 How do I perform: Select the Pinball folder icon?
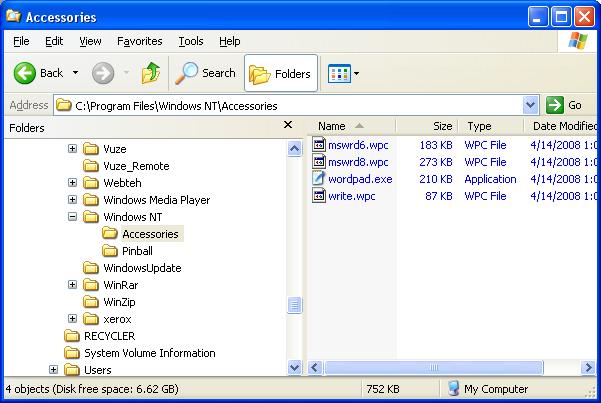110,250
